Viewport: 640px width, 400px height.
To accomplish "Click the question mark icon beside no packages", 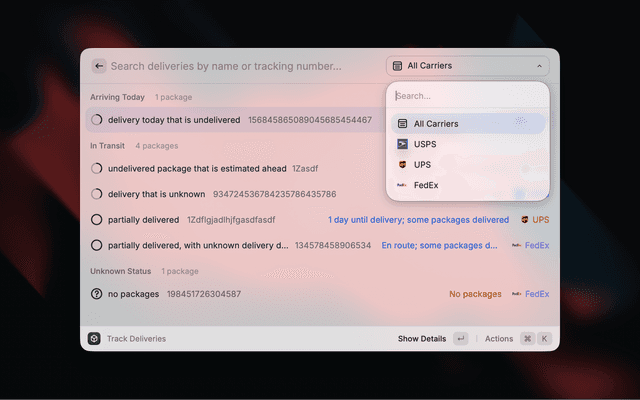I will [x=97, y=294].
